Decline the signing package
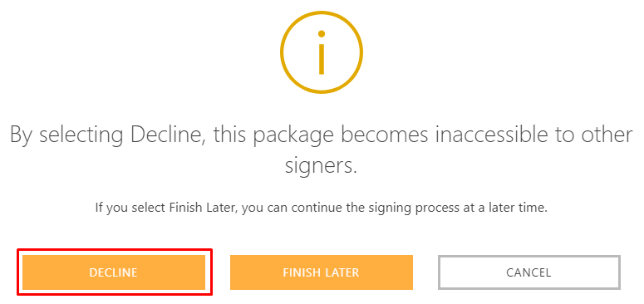Image resolution: width=644 pixels, height=304 pixels. click(114, 272)
